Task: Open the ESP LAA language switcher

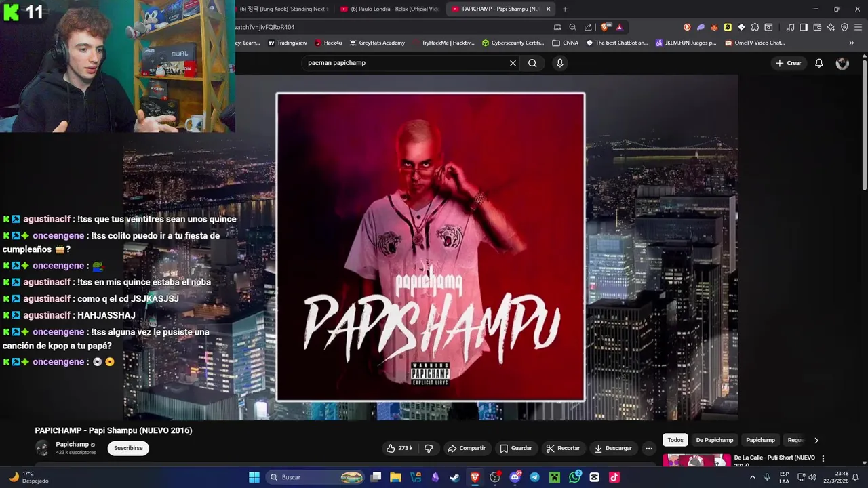Action: pos(784,477)
